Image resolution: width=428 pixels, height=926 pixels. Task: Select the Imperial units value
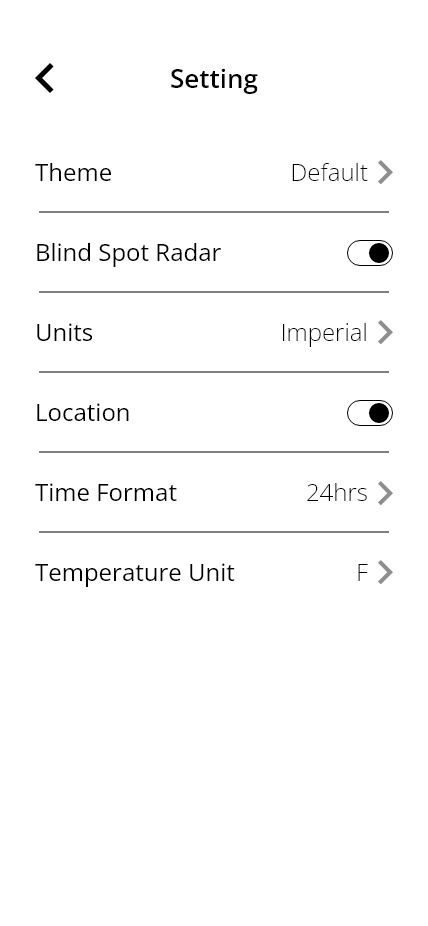coord(324,333)
